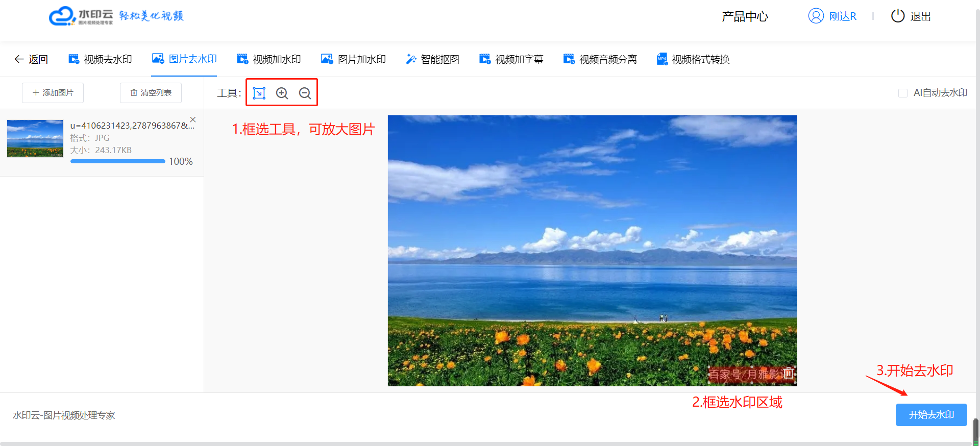
Task: Click the 图片加水印 picture icon
Action: tap(327, 59)
